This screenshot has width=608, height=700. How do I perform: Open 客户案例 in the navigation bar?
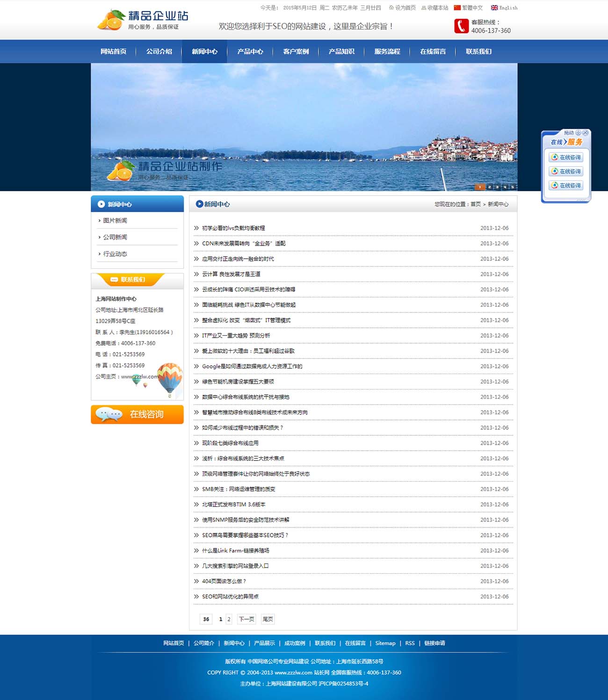296,51
